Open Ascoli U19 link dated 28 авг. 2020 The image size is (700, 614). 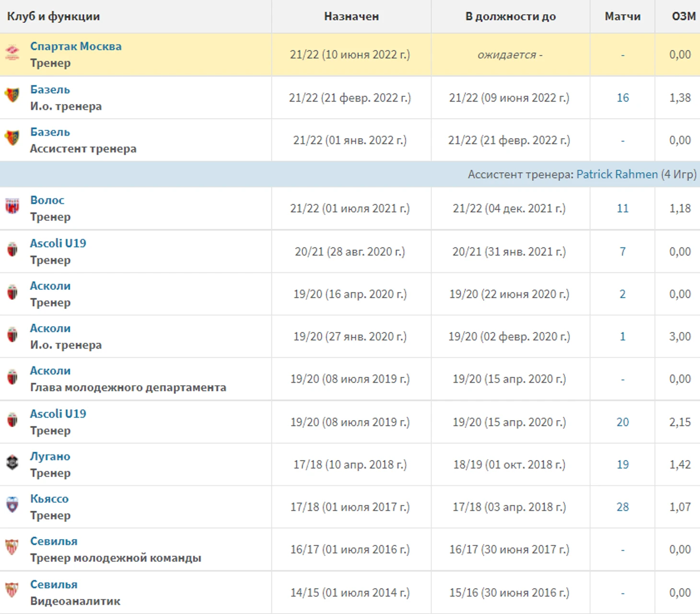[x=58, y=243]
